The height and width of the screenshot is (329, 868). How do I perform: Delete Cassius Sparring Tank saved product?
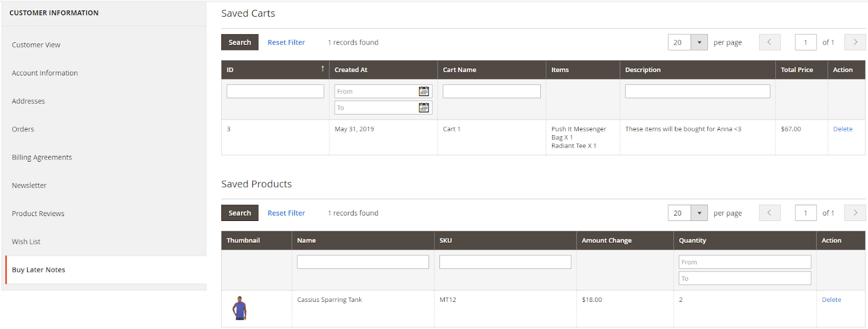(x=831, y=300)
